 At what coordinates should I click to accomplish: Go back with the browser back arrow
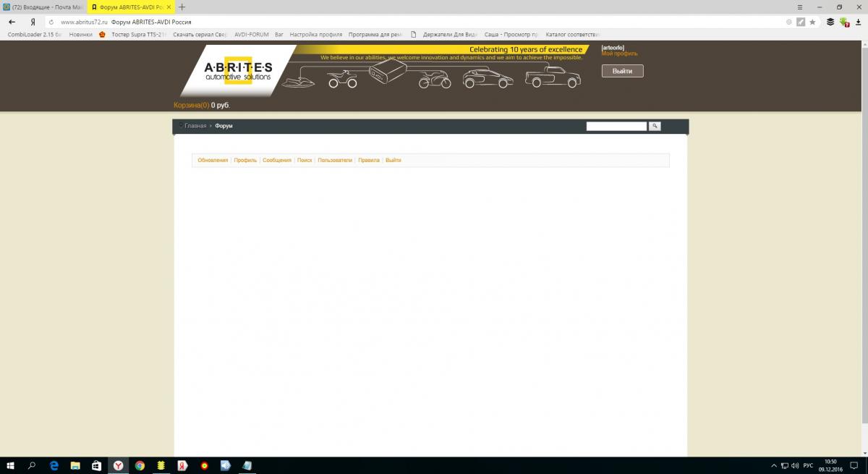(12, 22)
